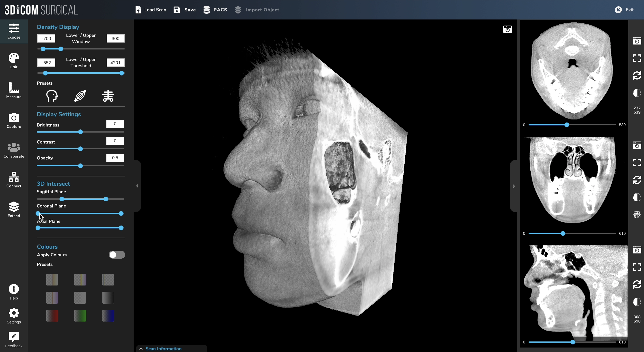This screenshot has width=644, height=352.
Task: Reset orientation of the coronal slice
Action: [637, 180]
